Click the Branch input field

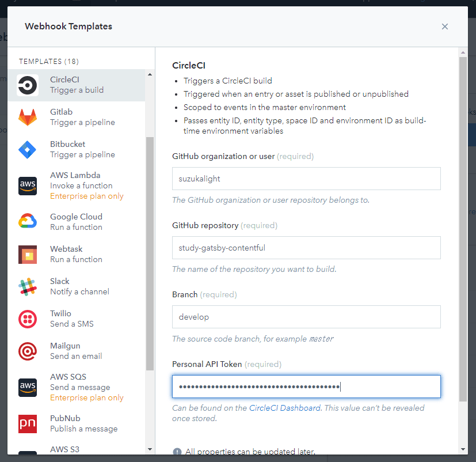click(x=306, y=317)
